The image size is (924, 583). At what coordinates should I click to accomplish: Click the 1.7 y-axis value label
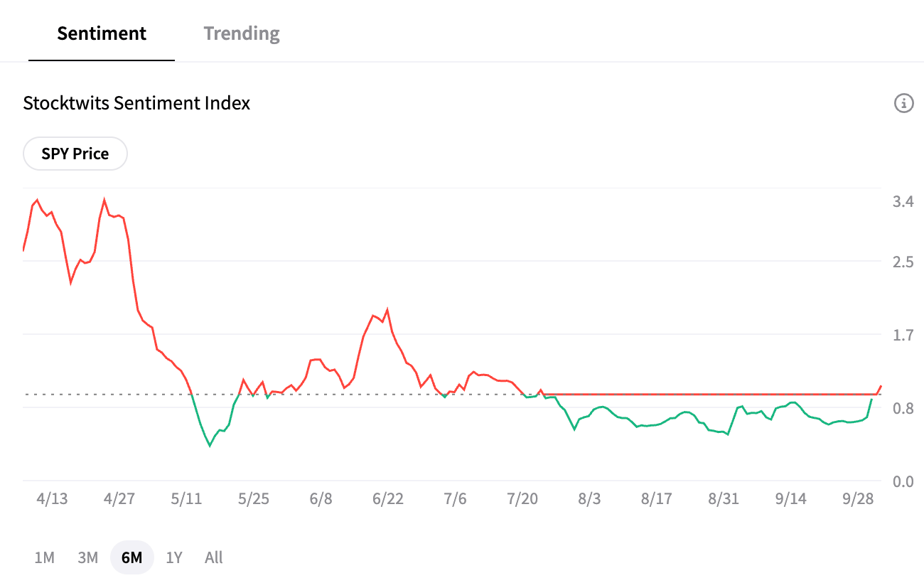click(903, 335)
